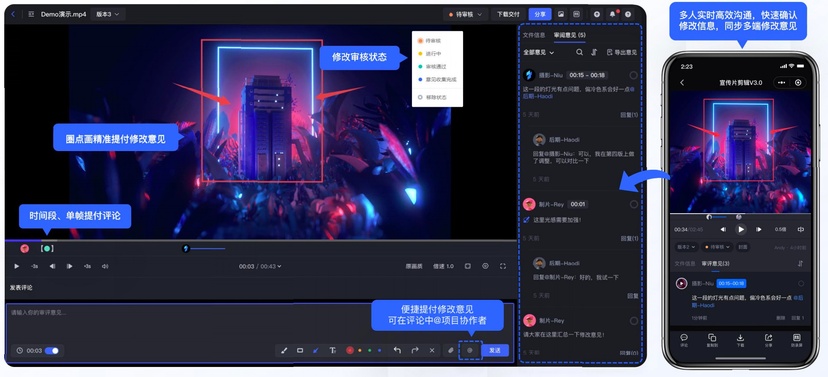
Task: Jump to the 00:15 – 00:18 timestamp tag
Action: click(587, 76)
